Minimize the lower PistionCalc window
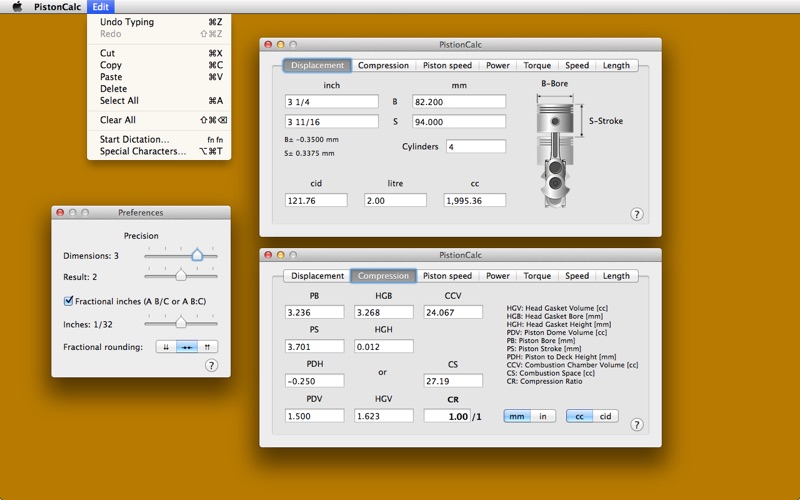Image resolution: width=800 pixels, height=500 pixels. [280, 255]
